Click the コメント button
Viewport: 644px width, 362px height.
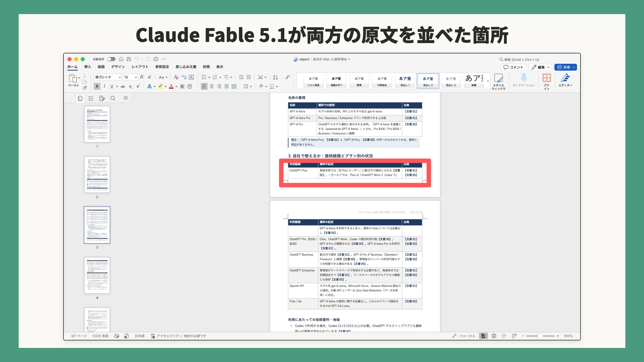coord(513,67)
